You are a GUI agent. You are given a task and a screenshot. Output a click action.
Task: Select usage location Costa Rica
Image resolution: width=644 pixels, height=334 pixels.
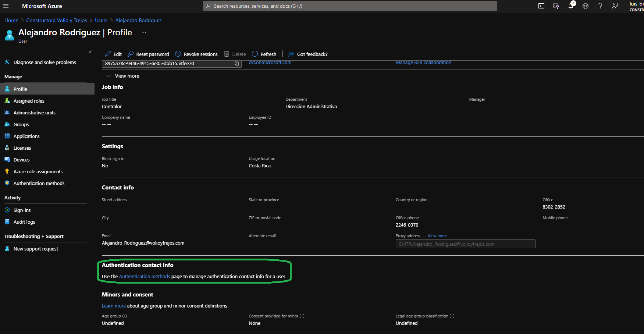260,166
